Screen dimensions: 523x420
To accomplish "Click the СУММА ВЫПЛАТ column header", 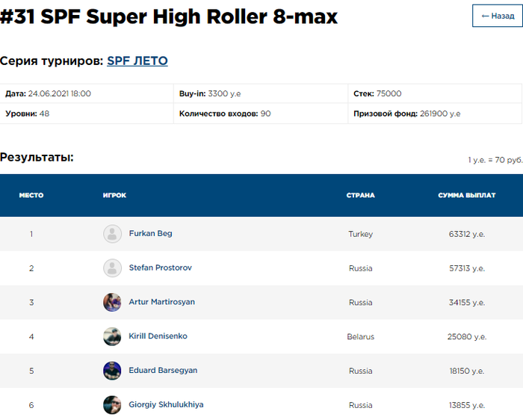I will click(x=466, y=196).
